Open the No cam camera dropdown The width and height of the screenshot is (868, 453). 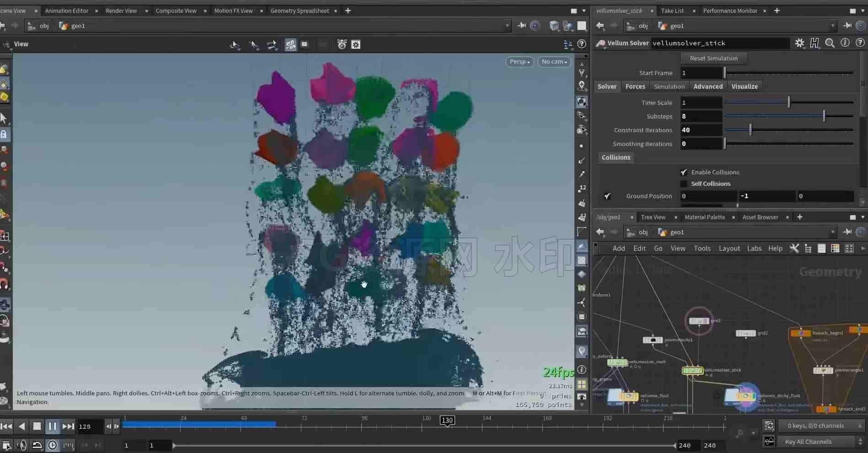554,62
